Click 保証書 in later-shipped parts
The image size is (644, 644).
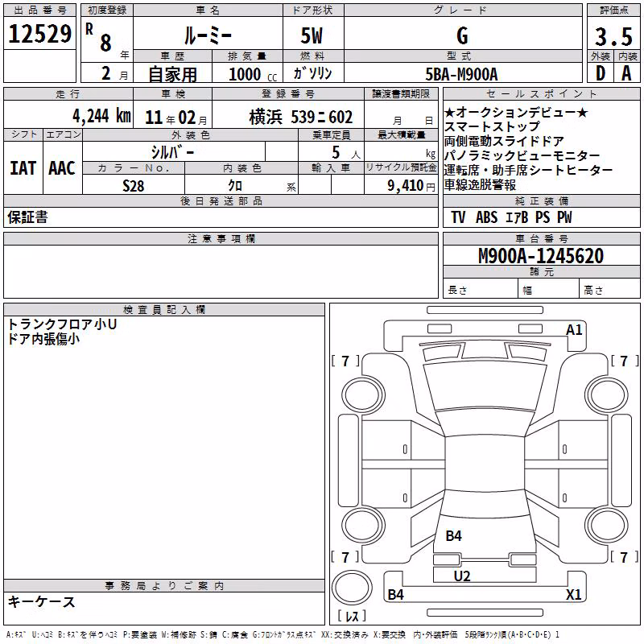[x=27, y=217]
